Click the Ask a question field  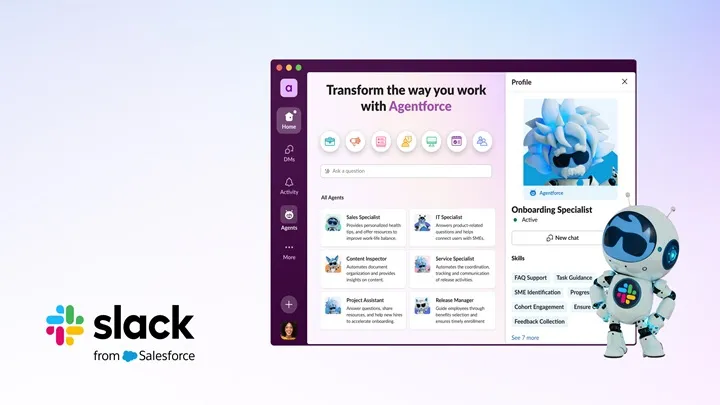[x=407, y=171]
